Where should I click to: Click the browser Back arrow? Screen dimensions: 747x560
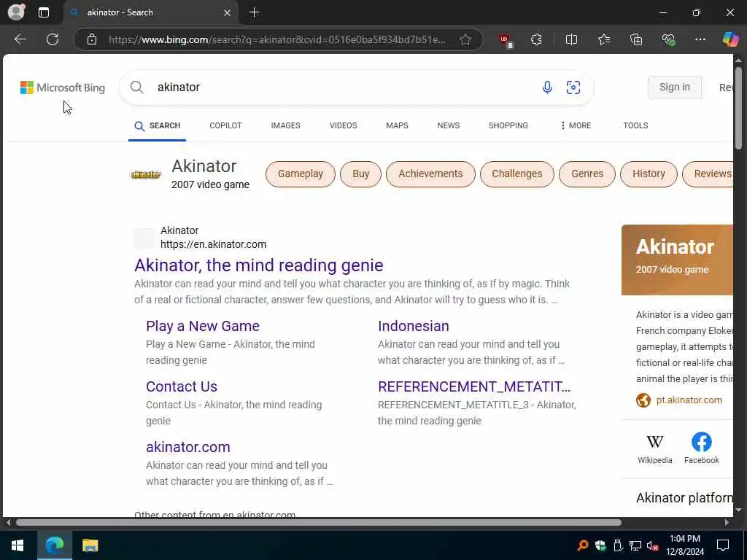pyautogui.click(x=20, y=39)
